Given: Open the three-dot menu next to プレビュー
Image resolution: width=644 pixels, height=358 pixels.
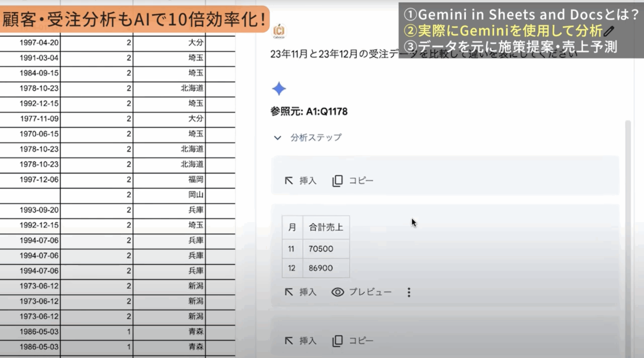Looking at the screenshot, I should point(409,292).
